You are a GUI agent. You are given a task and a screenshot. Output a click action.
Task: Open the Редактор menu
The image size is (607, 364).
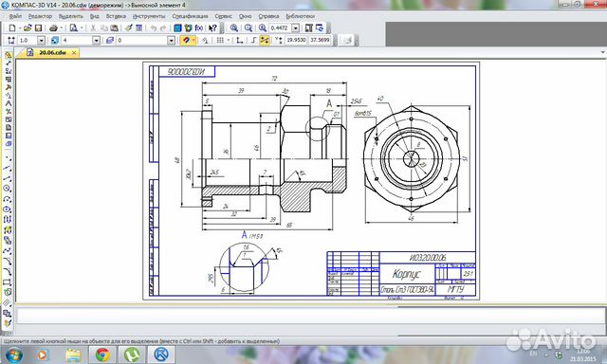pos(40,16)
